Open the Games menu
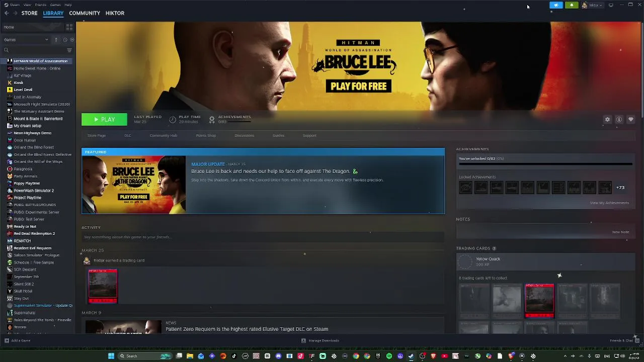644x362 pixels. coord(55,5)
